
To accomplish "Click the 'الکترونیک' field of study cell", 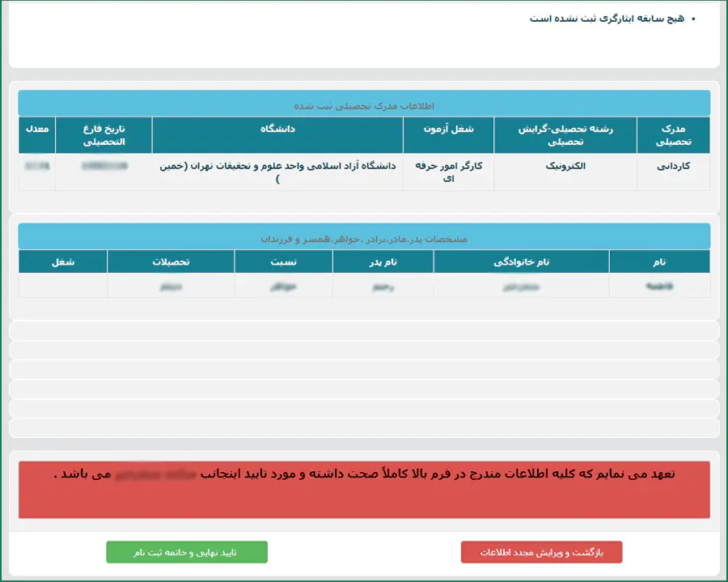I will pyautogui.click(x=565, y=165).
